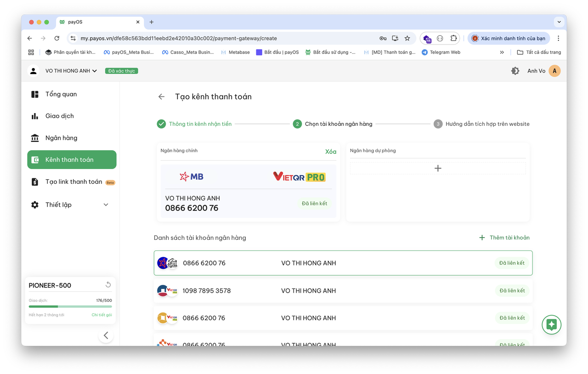Go back in browser history
588x374 pixels.
[x=30, y=38]
